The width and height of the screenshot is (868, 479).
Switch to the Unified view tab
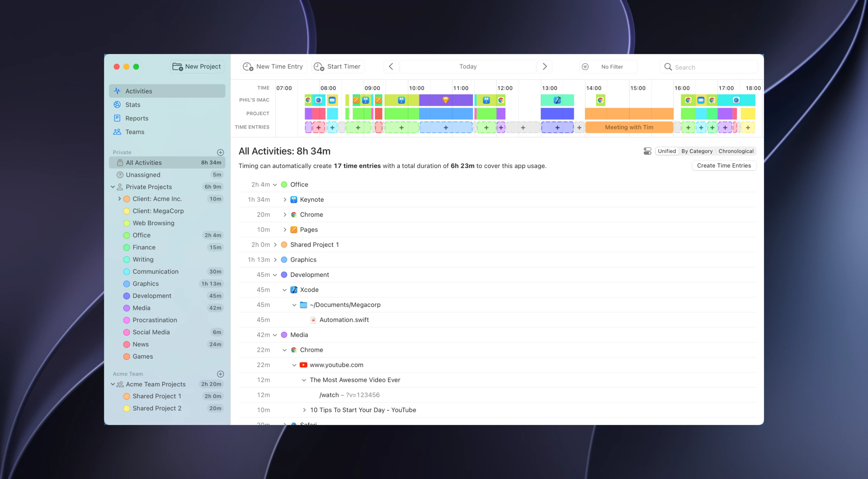[667, 151]
